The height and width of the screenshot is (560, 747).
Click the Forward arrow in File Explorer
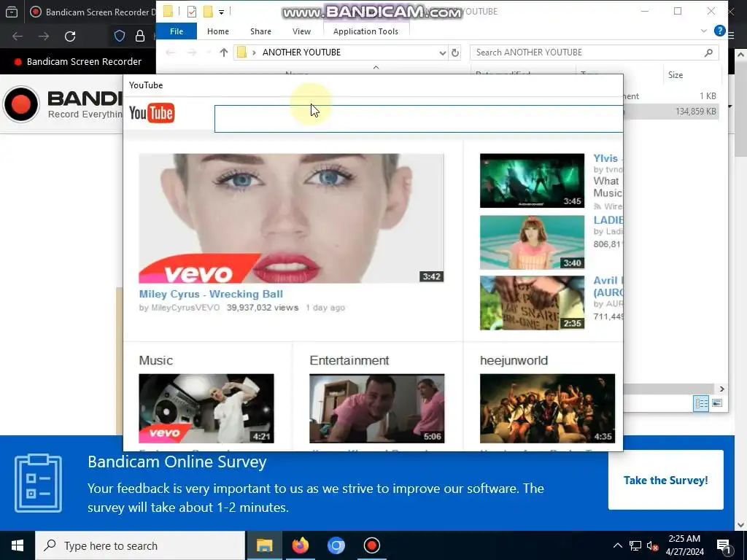point(192,52)
